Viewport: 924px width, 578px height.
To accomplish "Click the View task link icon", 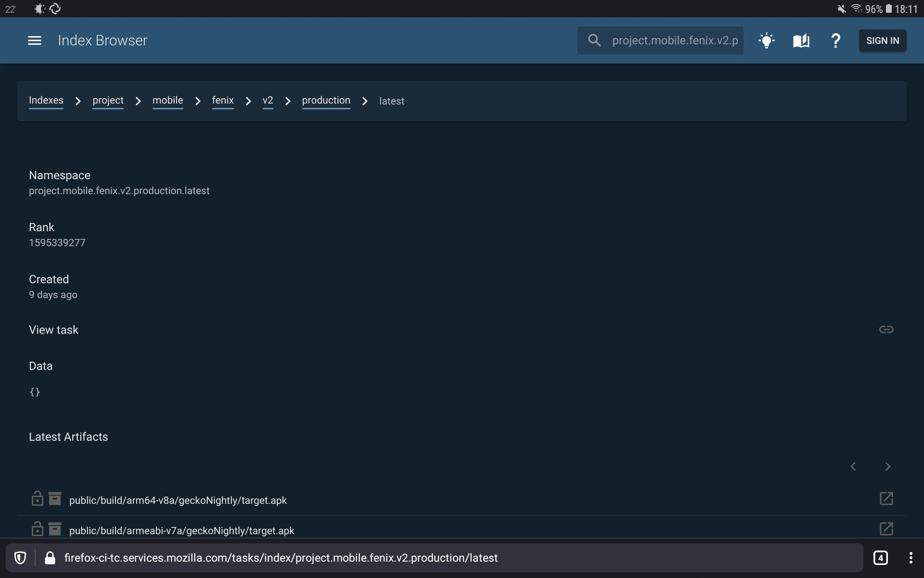I will 886,329.
